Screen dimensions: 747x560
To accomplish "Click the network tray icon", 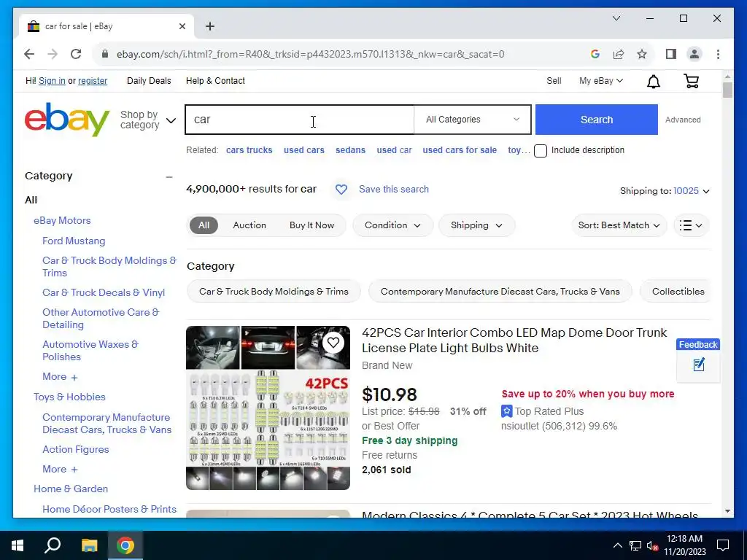I will 635,545.
